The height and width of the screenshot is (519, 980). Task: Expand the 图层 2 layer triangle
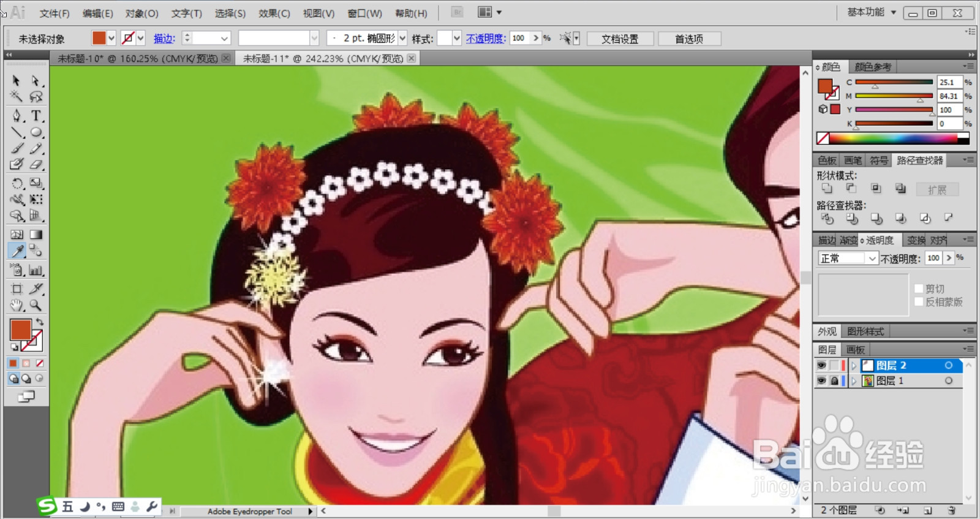(x=854, y=365)
